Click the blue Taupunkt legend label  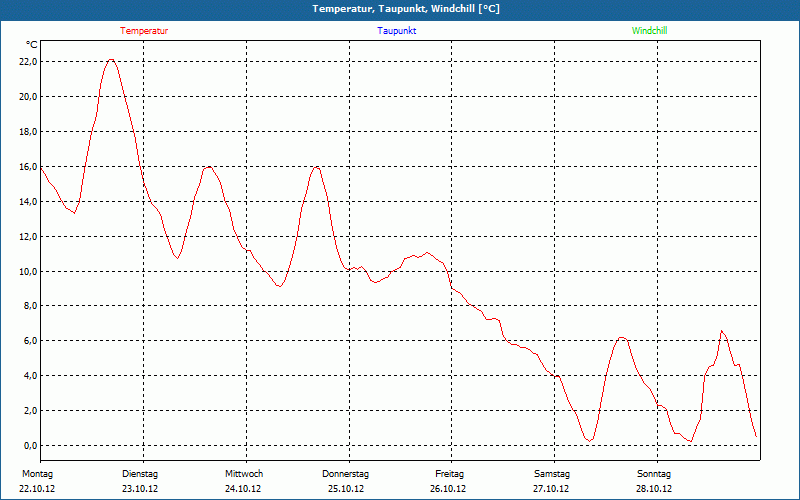pos(396,31)
